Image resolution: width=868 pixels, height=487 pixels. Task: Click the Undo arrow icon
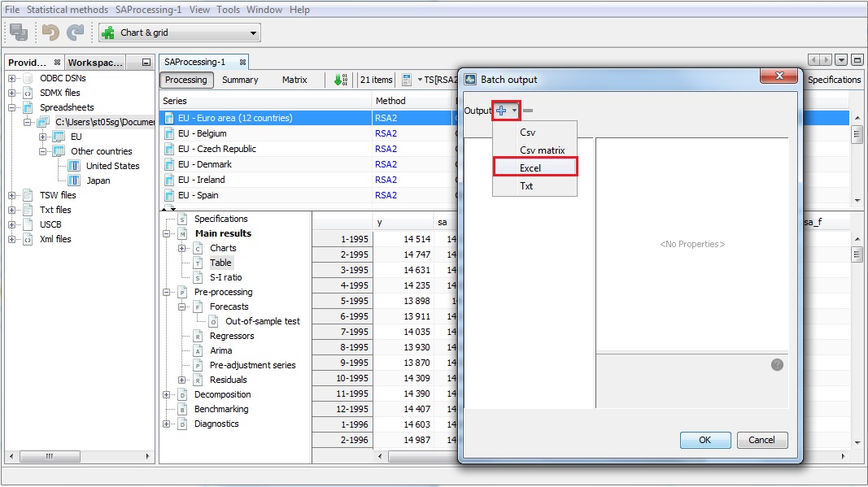[50, 33]
